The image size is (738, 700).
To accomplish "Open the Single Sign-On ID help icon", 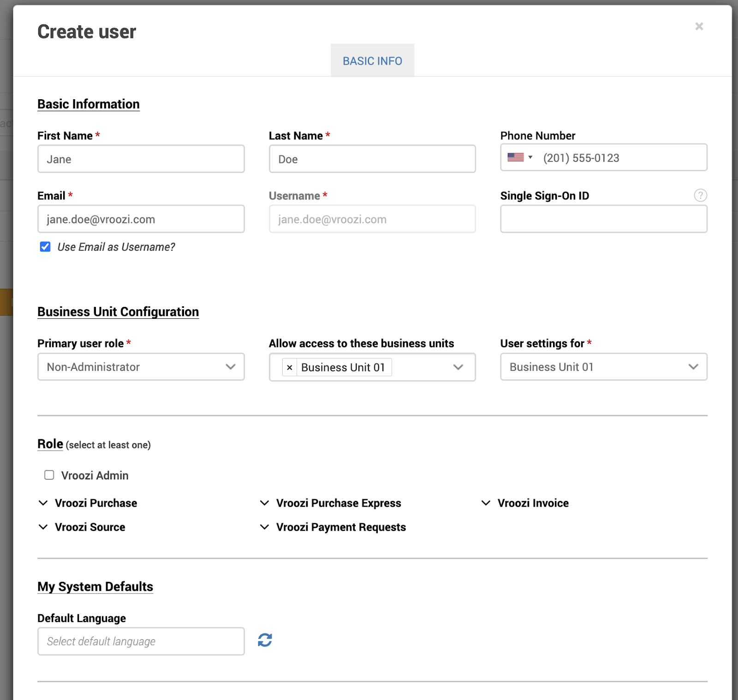I will pos(700,196).
